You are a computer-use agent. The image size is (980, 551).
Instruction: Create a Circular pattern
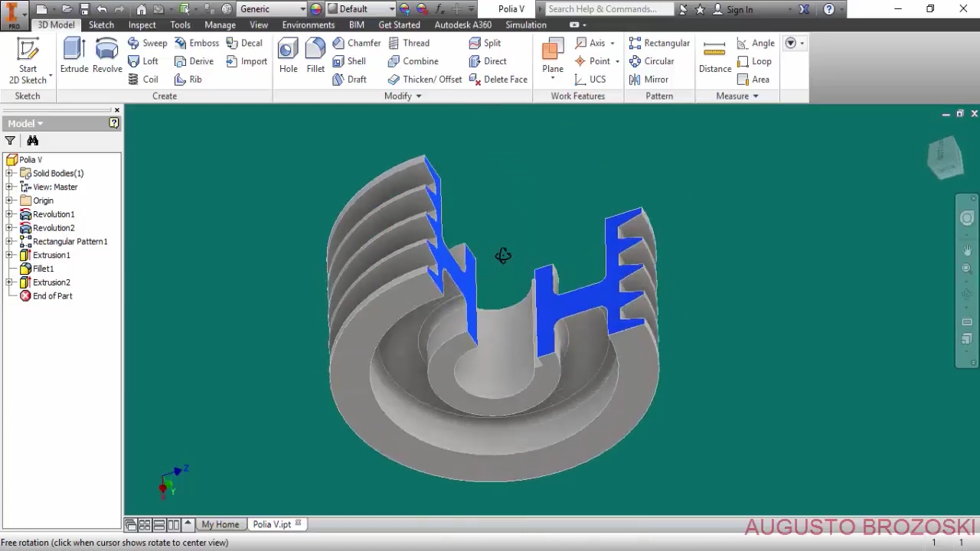click(x=652, y=61)
